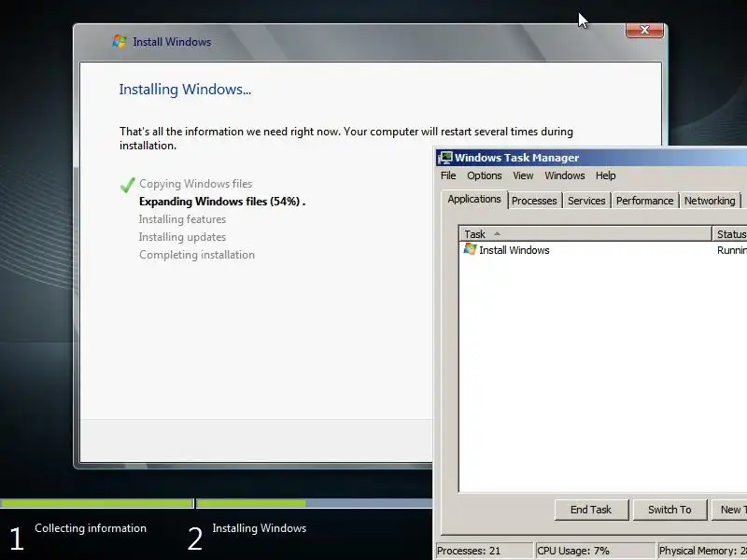Image resolution: width=747 pixels, height=560 pixels.
Task: Click the Installing updates step text
Action: [x=182, y=237]
